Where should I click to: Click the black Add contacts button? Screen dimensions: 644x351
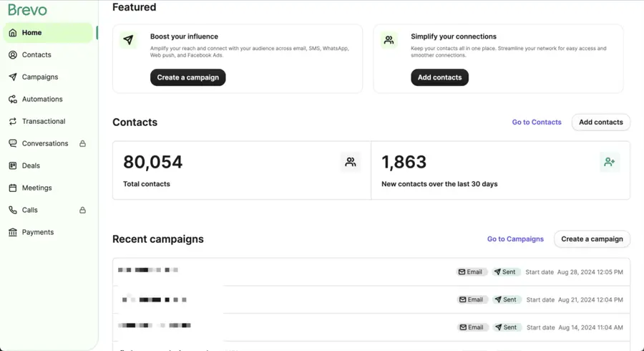[439, 77]
